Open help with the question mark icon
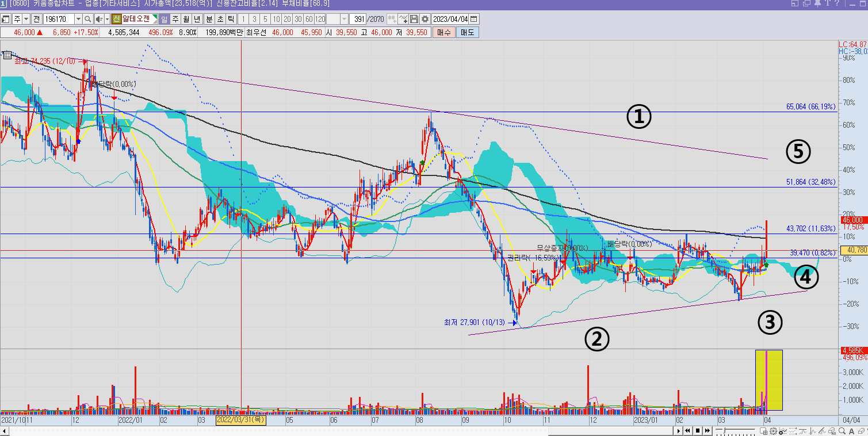The height and width of the screenshot is (436, 868). click(837, 3)
